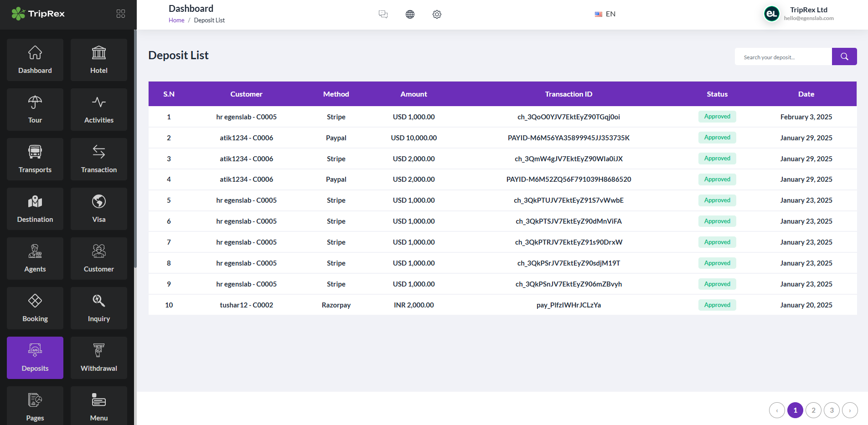Select transaction ID ch_3QoO0YJV7EktEyZ90TGqj0oi
The height and width of the screenshot is (425, 868).
click(x=568, y=117)
